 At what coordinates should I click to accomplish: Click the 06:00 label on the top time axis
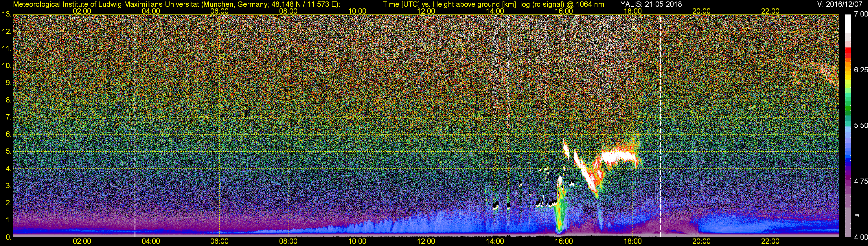click(219, 11)
